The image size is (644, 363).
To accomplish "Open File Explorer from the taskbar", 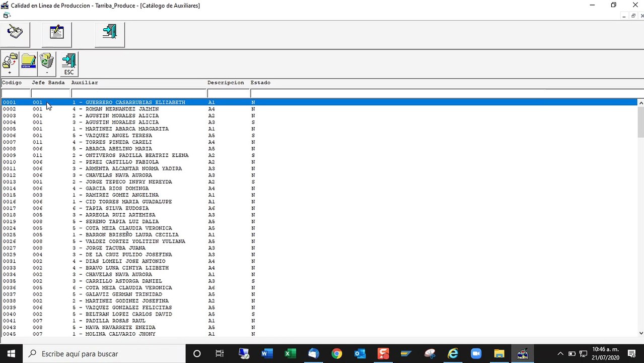I will (499, 353).
